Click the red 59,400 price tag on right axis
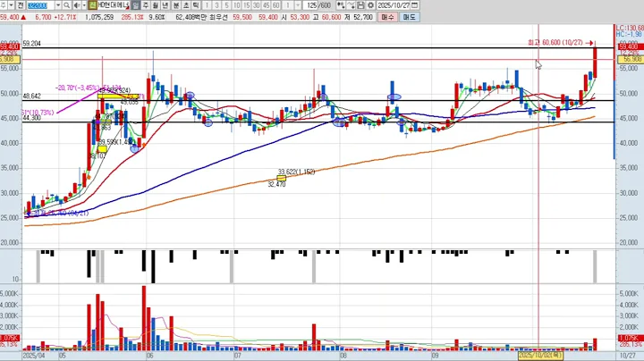The width and height of the screenshot is (644, 361). coord(631,47)
